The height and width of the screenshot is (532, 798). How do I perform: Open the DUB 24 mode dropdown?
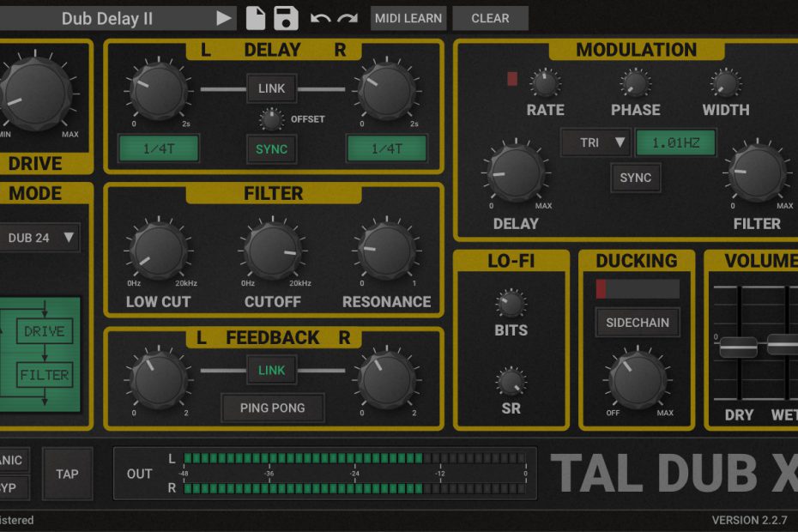[x=40, y=238]
